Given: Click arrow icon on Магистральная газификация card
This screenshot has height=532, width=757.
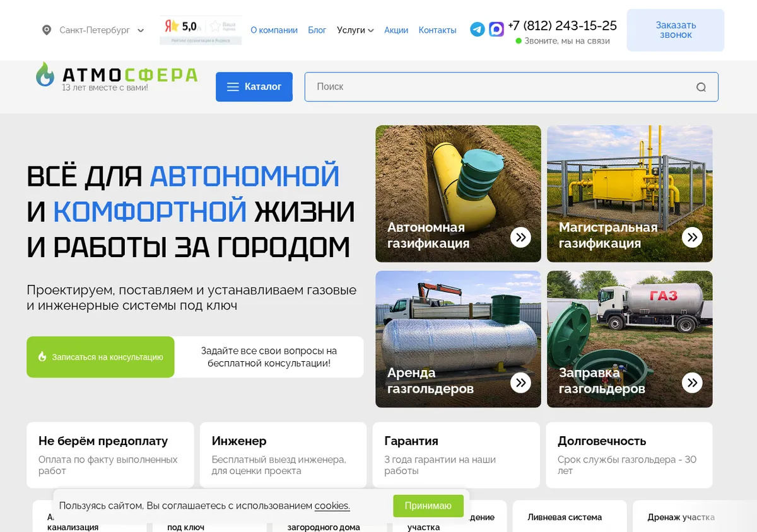Looking at the screenshot, I should pyautogui.click(x=692, y=237).
